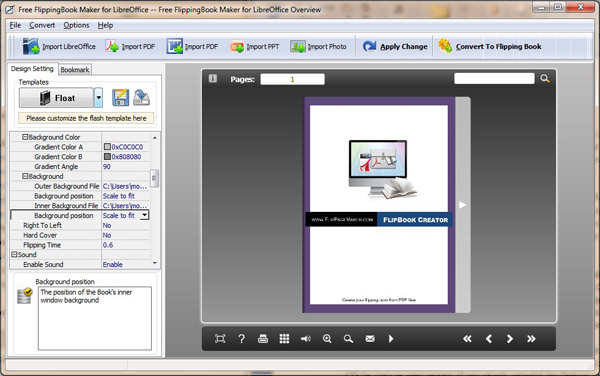Click the Gradient Angle value 90
Viewport: 600px width, 376px height.
click(x=107, y=167)
